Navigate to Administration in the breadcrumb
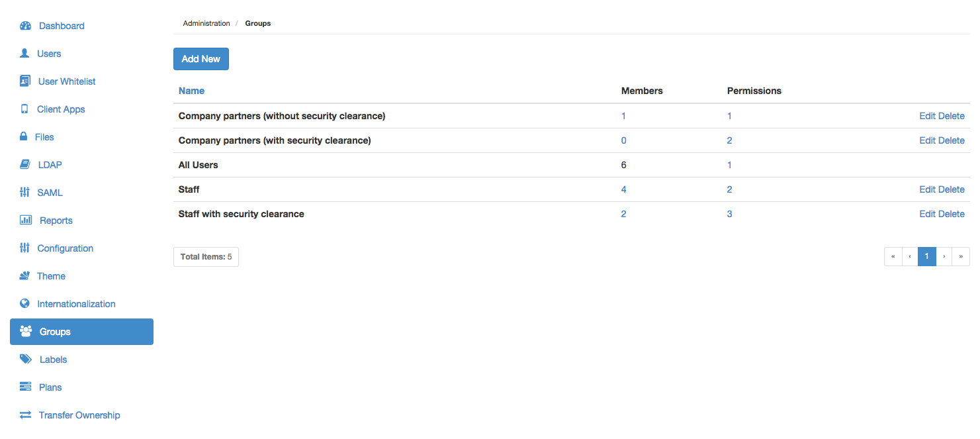980x439 pixels. tap(206, 23)
